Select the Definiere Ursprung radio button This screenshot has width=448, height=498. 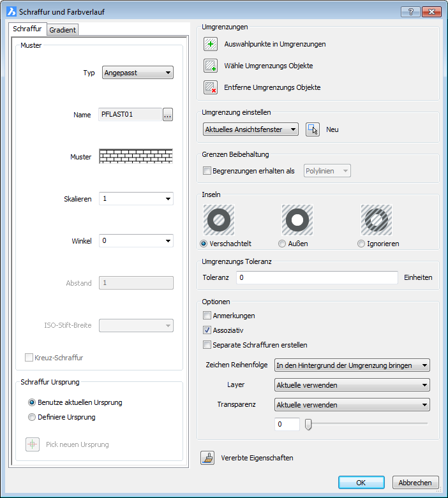(32, 417)
